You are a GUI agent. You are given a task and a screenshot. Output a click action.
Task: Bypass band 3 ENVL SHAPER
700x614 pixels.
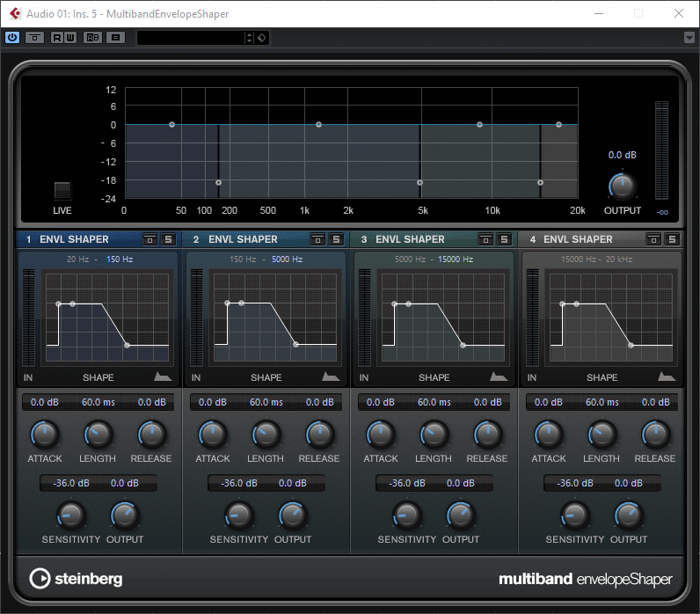coord(485,239)
